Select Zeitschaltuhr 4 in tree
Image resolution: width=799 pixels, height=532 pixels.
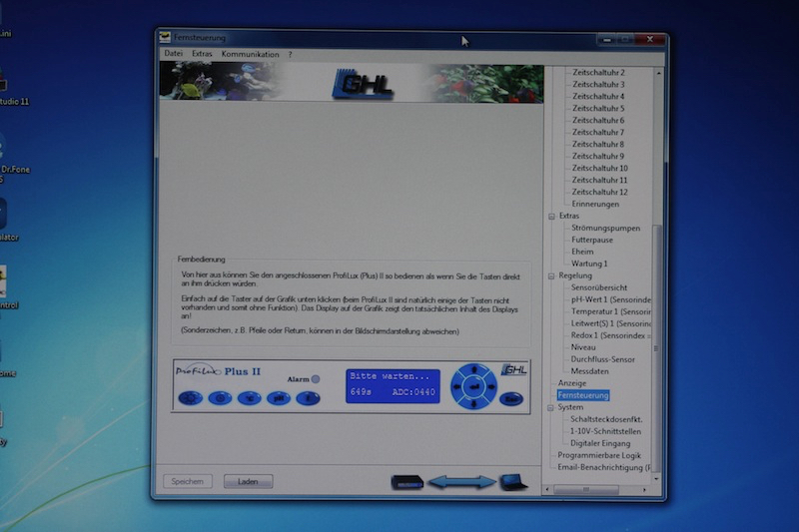tap(598, 96)
